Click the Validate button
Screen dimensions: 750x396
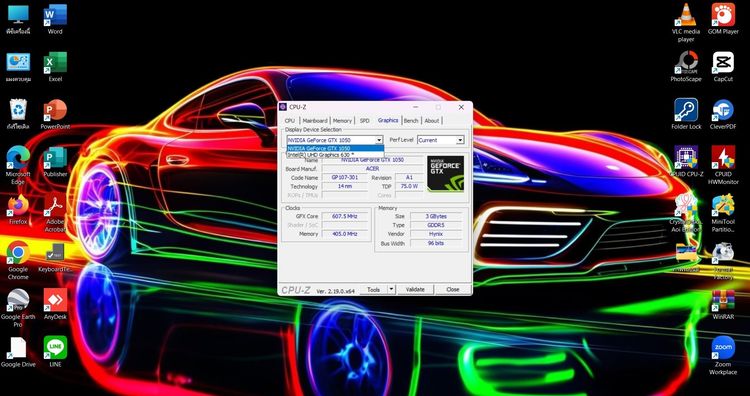pyautogui.click(x=415, y=289)
